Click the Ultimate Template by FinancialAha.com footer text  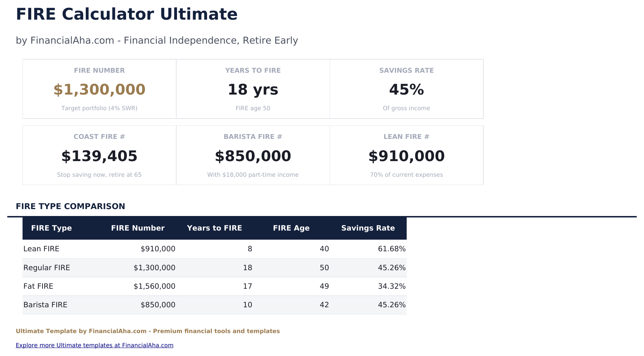click(x=148, y=331)
